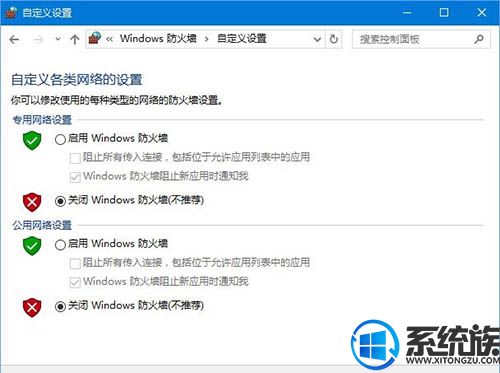Close the 自定义设置 window
500x373 pixels.
pyautogui.click(x=482, y=13)
